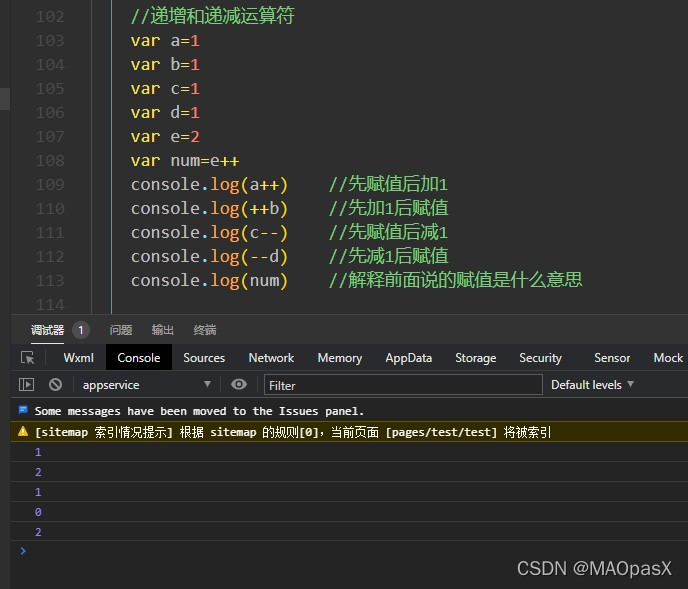Click the comment //递增和递减运算符
Screen dimensions: 688x589
(212, 16)
